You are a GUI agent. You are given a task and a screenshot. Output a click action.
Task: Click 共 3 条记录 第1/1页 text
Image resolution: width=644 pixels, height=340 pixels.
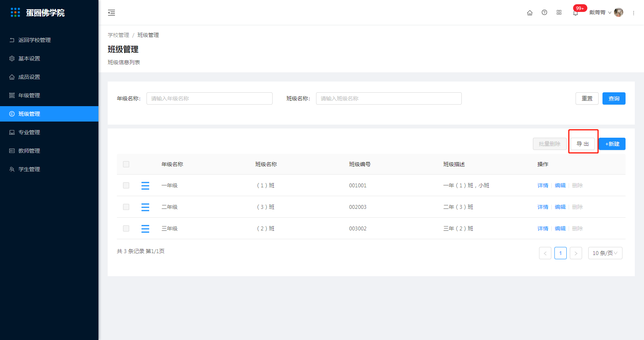(x=141, y=251)
